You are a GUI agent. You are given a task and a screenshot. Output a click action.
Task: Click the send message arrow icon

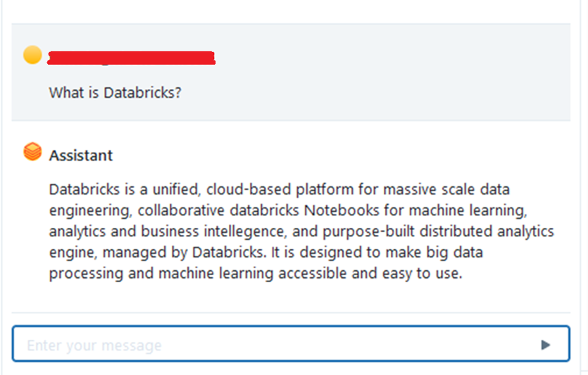[545, 345]
